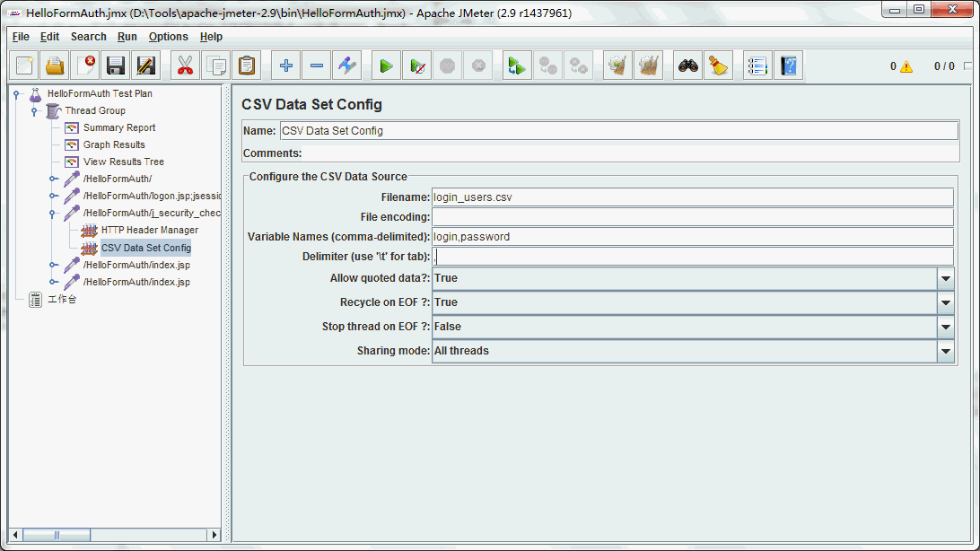Open the function helper list icon
This screenshot has width=980, height=551.
point(757,66)
